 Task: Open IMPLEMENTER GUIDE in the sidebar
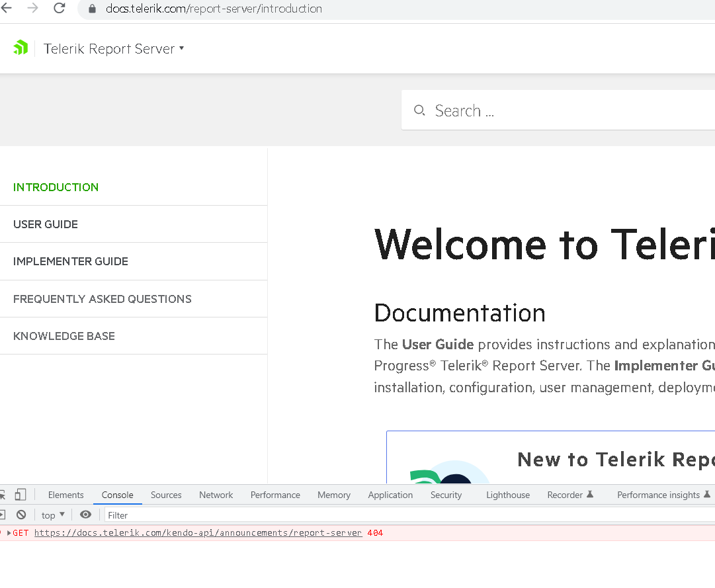71,261
